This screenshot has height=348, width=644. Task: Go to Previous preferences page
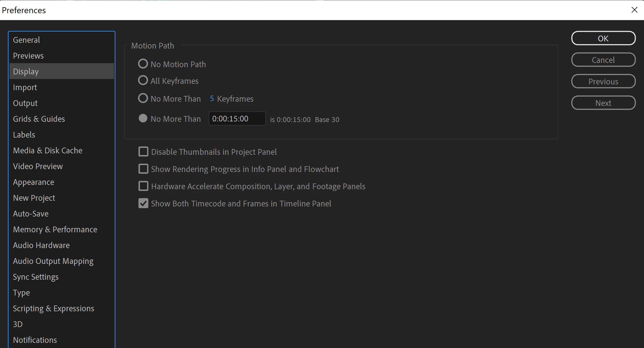tap(603, 82)
